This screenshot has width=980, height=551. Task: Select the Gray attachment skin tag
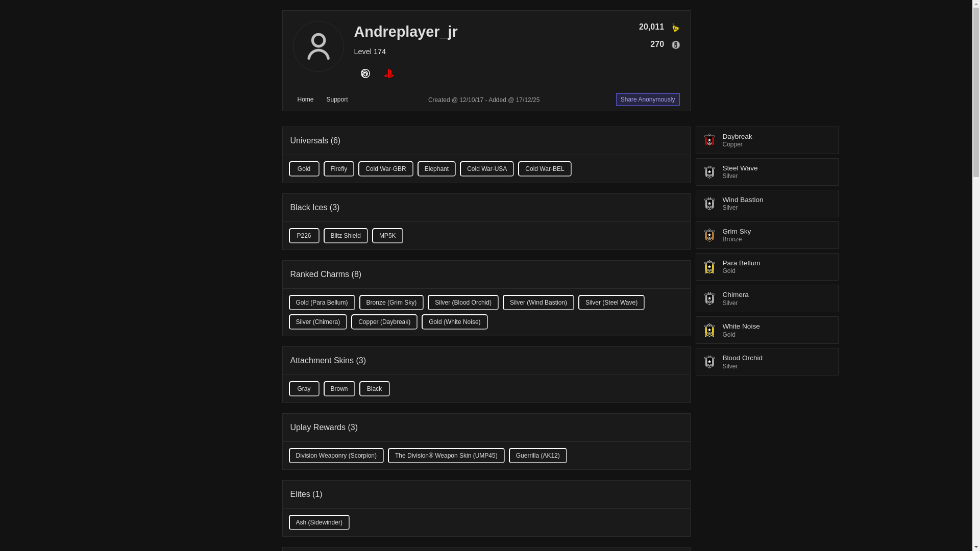(304, 389)
